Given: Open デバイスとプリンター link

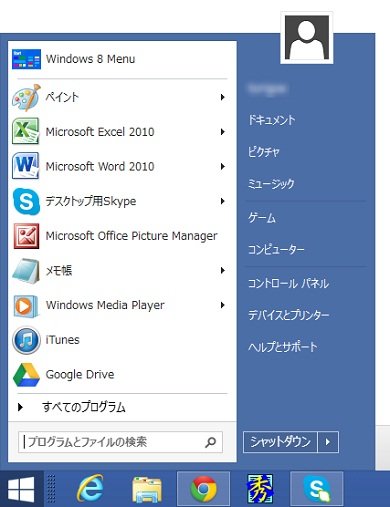Looking at the screenshot, I should 289,315.
